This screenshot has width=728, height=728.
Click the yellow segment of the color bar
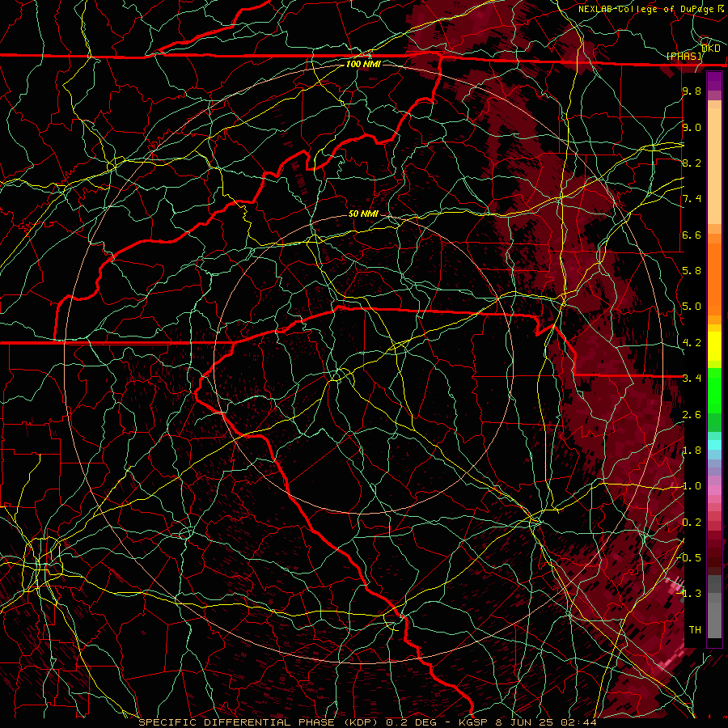[x=714, y=346]
